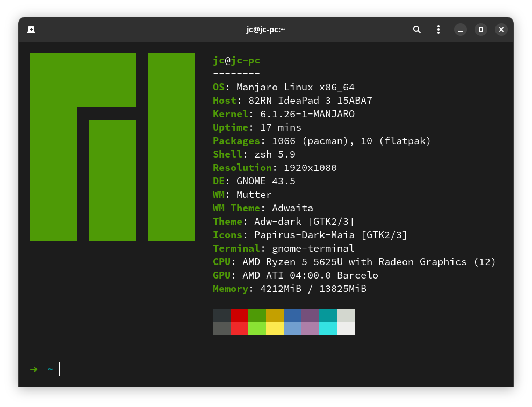Viewport: 532px width, 407px height.
Task: Open a new terminal tab
Action: point(31,30)
